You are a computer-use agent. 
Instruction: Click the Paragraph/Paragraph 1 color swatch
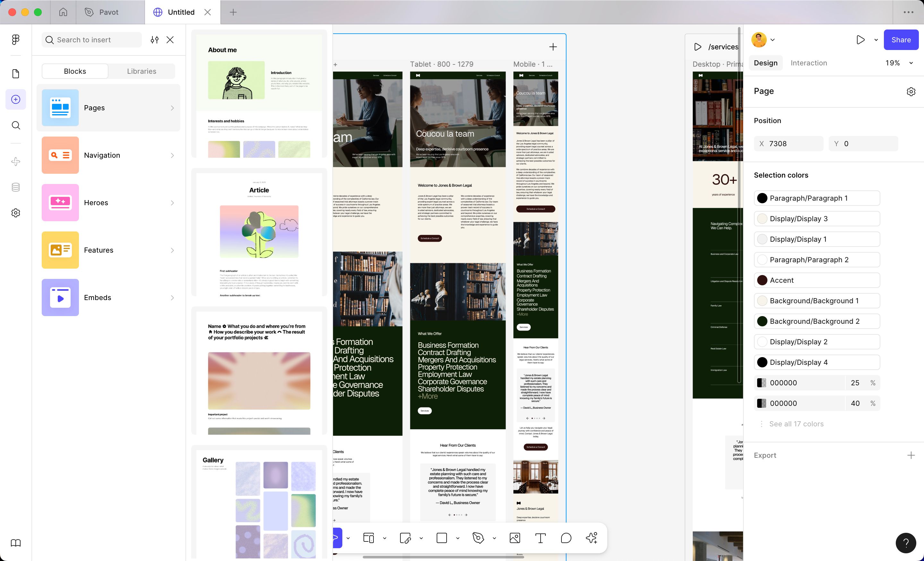point(762,198)
